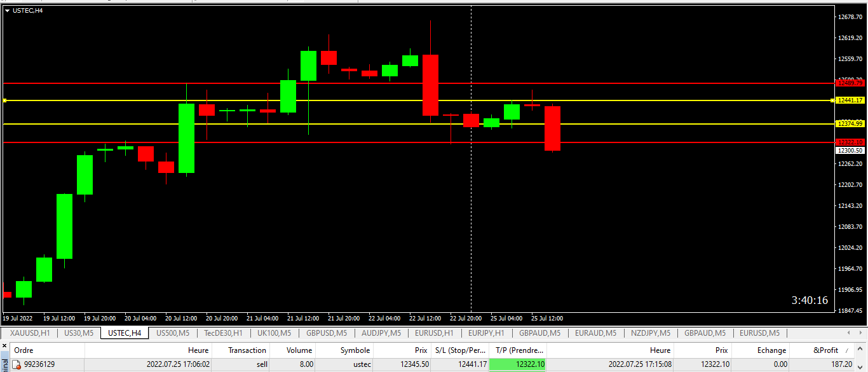Image resolution: width=868 pixels, height=372 pixels.
Task: Sort by the Volume column header
Action: (299, 350)
